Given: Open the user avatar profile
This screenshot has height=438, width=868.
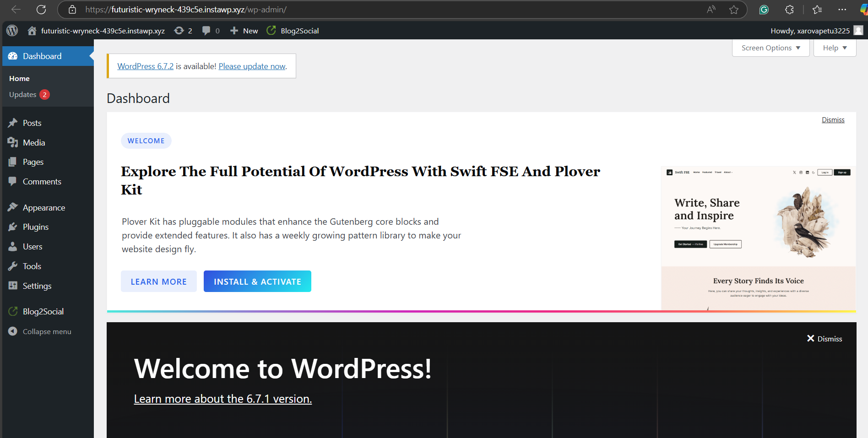Looking at the screenshot, I should pyautogui.click(x=858, y=30).
